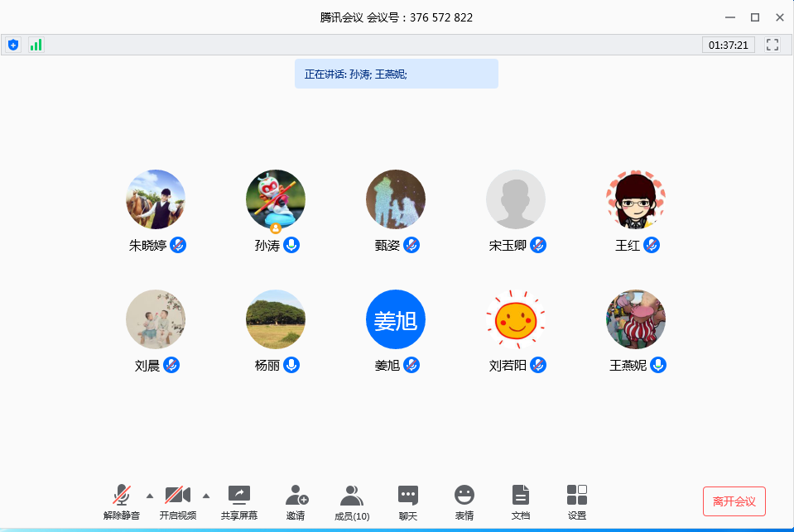Viewport: 794px width, 532px height.
Task: Open the Share Screen (共享屏幕) tool
Action: [x=238, y=502]
